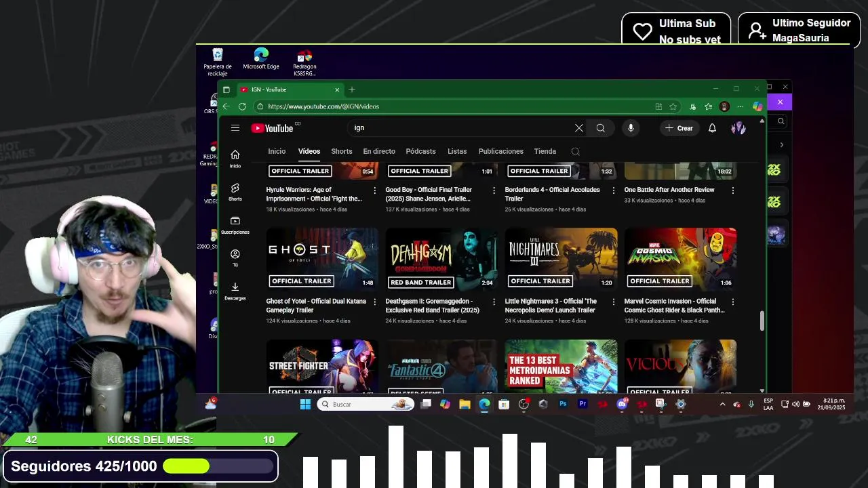Open Photoshop from the taskbar

(x=563, y=404)
